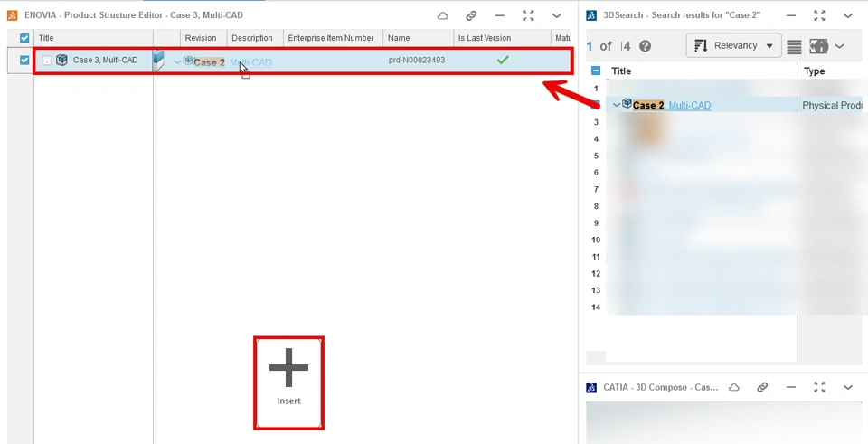Viewport: 868px width, 444px height.
Task: Click the link icon in the ENOVIA widget header
Action: 471,15
